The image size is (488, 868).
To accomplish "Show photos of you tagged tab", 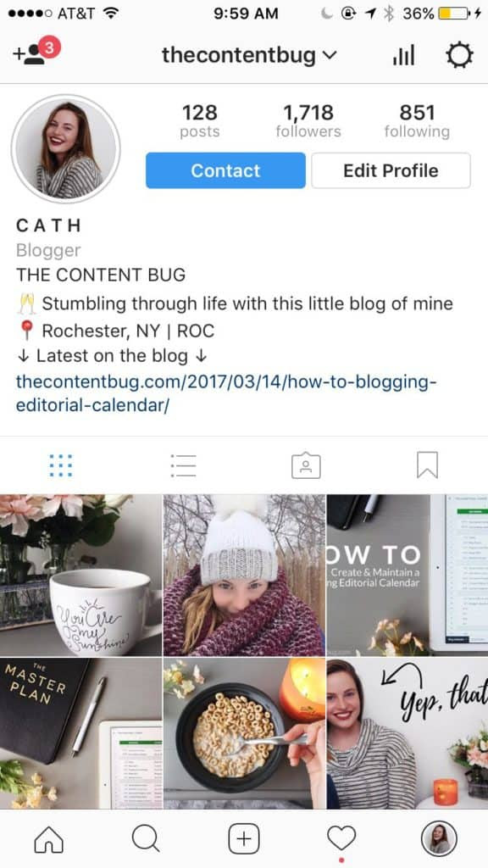I will (306, 465).
